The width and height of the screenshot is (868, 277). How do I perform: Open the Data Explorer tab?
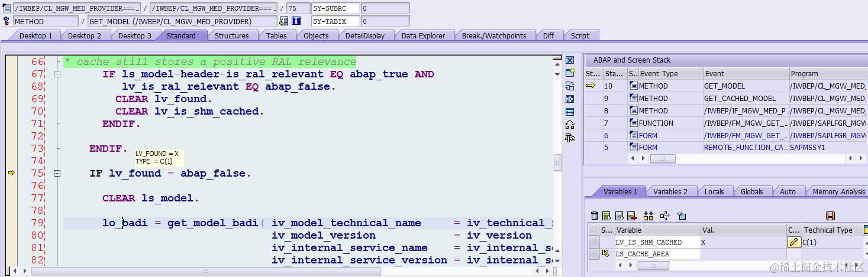(x=423, y=35)
